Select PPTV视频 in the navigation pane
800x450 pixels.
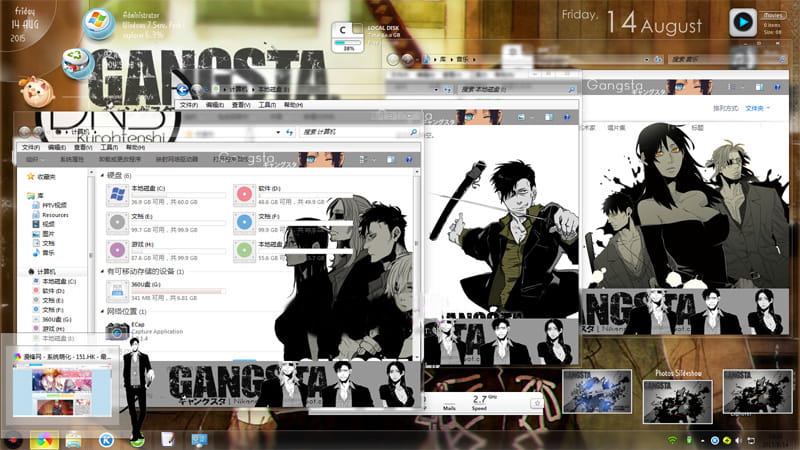coord(54,205)
